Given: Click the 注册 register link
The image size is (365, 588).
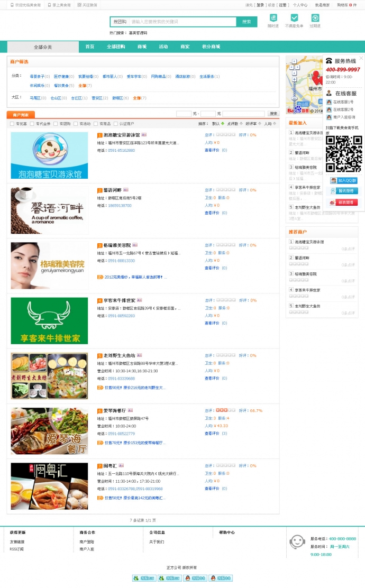Looking at the screenshot, I should pyautogui.click(x=282, y=5).
